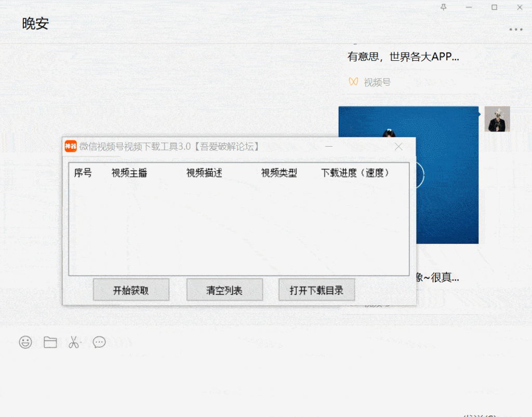
Task: Open the three-dot chat info menu
Action: tap(516, 30)
